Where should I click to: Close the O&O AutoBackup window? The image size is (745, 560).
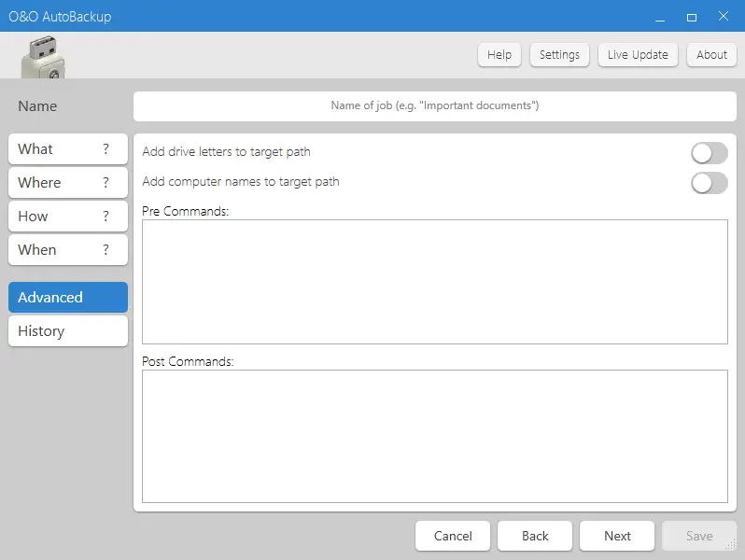pyautogui.click(x=724, y=17)
